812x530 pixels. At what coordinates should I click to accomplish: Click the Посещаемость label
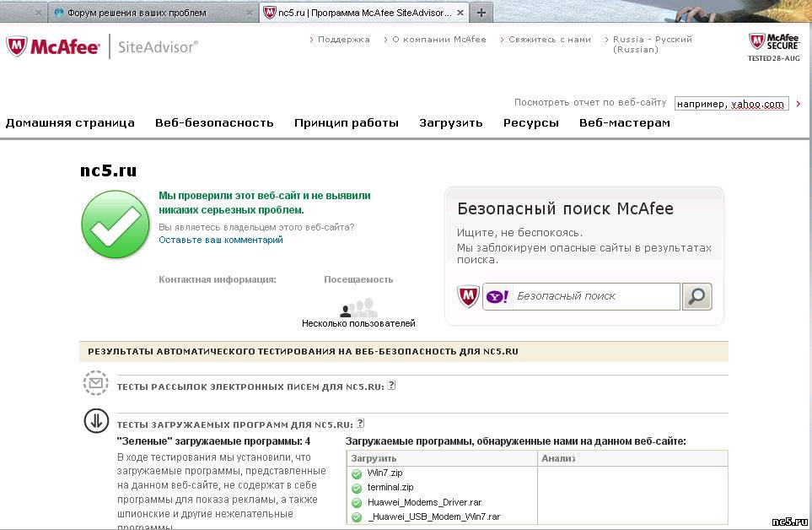(x=358, y=279)
